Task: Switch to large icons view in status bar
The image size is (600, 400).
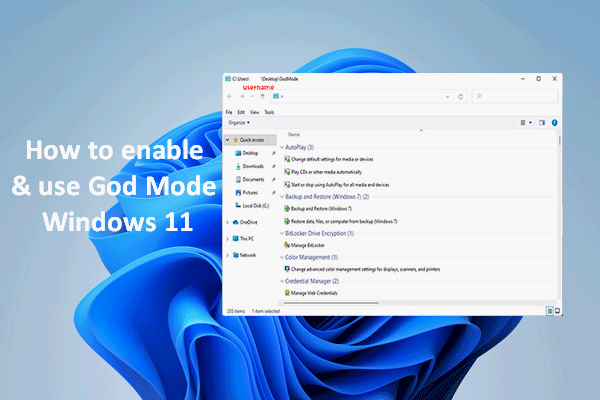Action: point(558,311)
